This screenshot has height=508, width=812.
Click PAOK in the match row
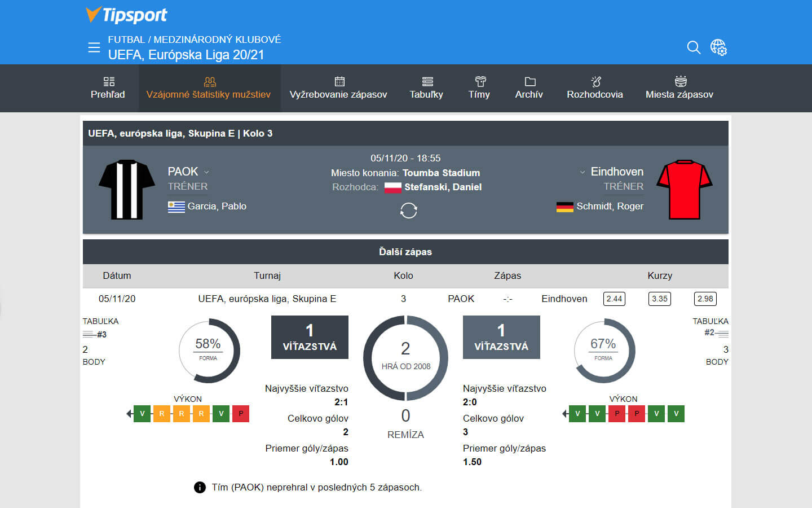pos(461,299)
